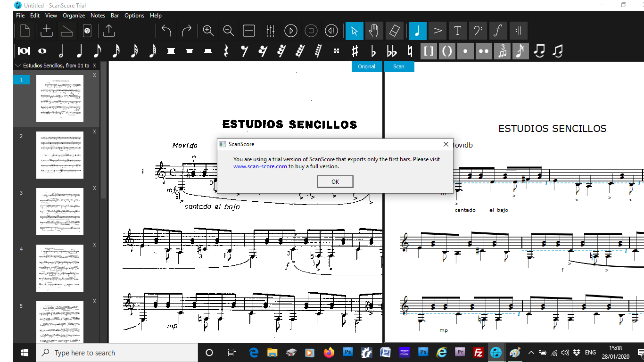Select the triplet tool
Image resolution: width=644 pixels, height=362 pixels.
pos(502,51)
